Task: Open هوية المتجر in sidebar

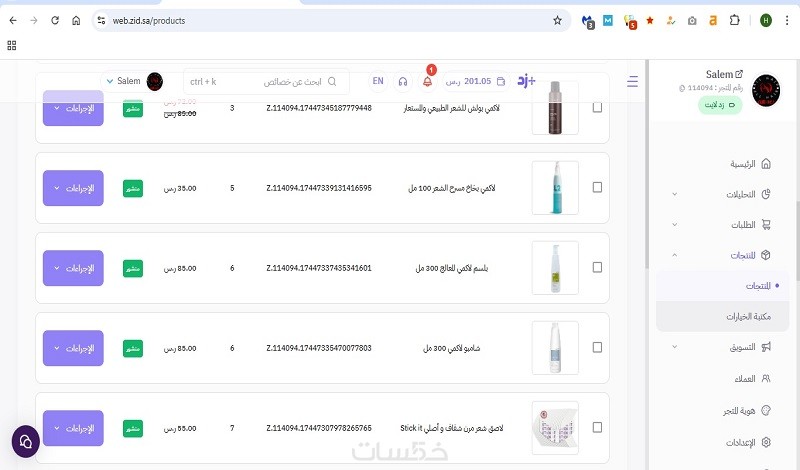Action: point(746,411)
